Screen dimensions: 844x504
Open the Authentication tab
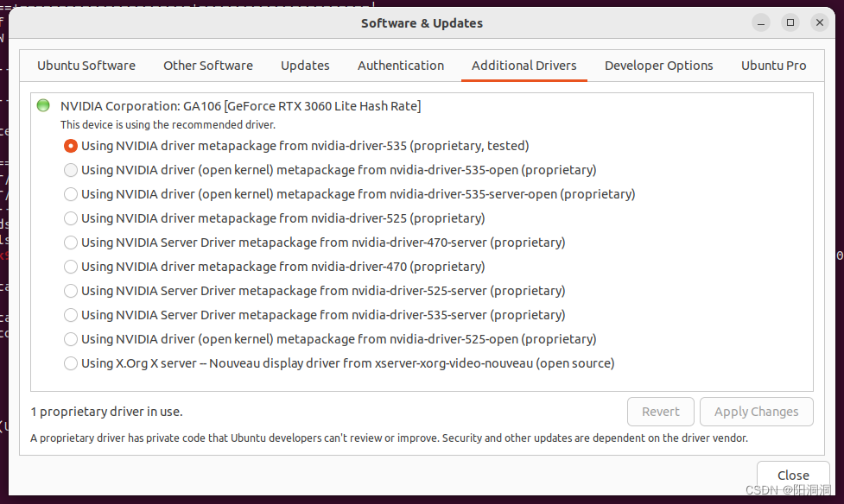click(x=401, y=66)
